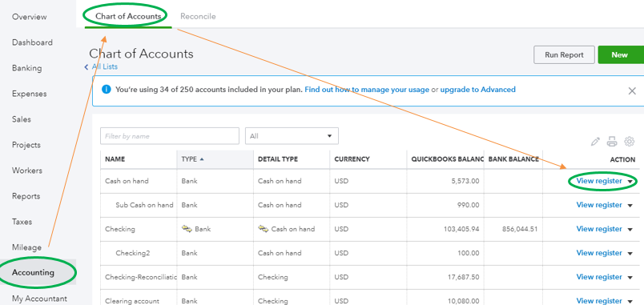Click the All Lists back chevron
Viewport: 644px width, 305px height.
[86, 67]
